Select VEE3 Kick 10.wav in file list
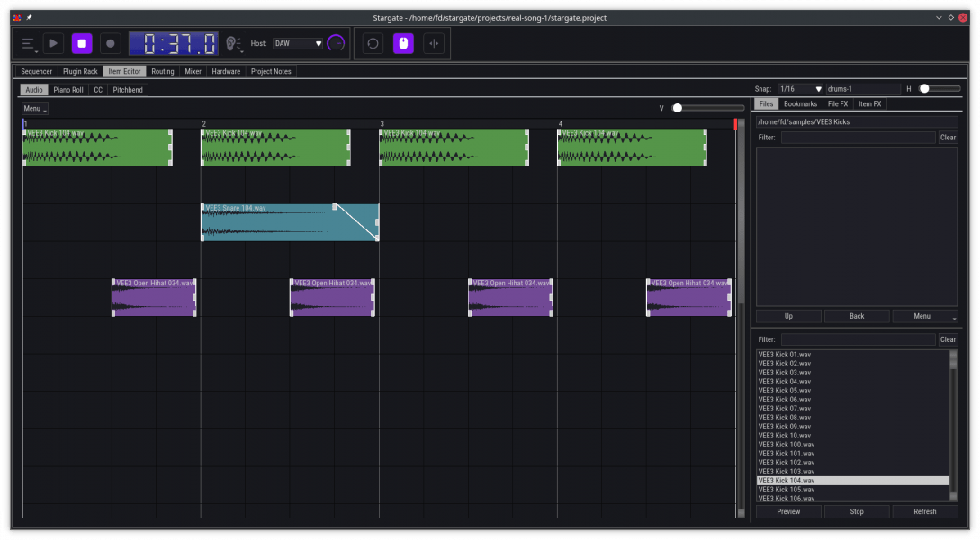This screenshot has width=980, height=540. pyautogui.click(x=852, y=436)
